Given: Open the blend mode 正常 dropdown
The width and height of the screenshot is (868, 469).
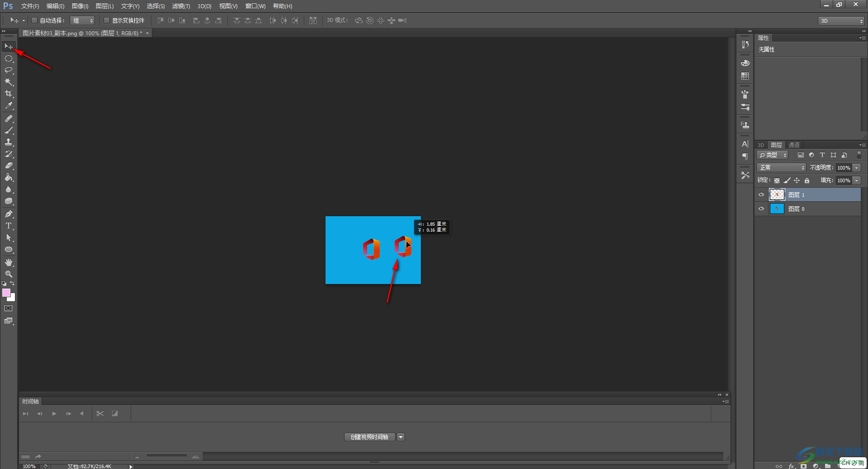Looking at the screenshot, I should click(782, 168).
